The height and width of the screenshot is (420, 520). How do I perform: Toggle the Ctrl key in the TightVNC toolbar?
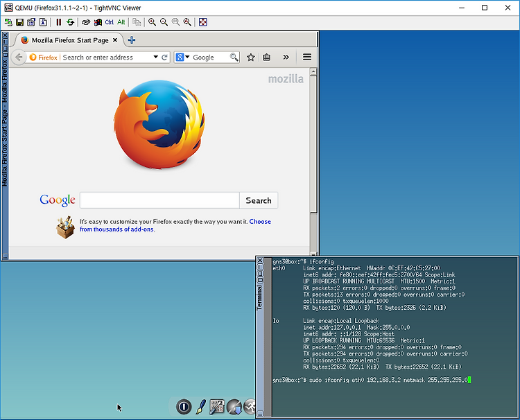tap(110, 22)
